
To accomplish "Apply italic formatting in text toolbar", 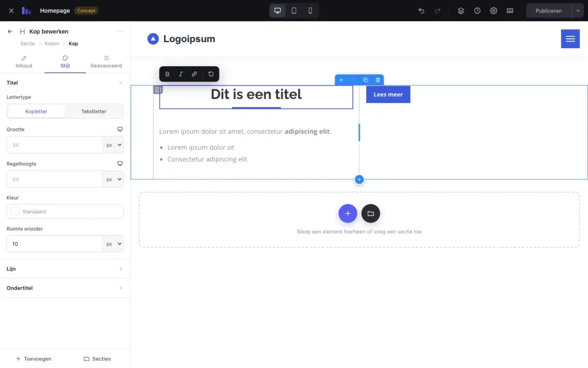I will point(181,74).
